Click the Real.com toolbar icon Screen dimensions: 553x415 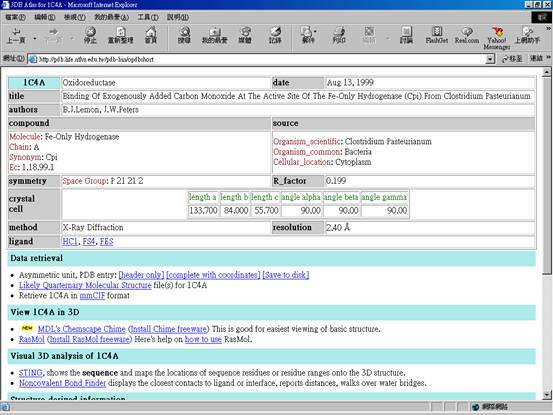tap(467, 35)
